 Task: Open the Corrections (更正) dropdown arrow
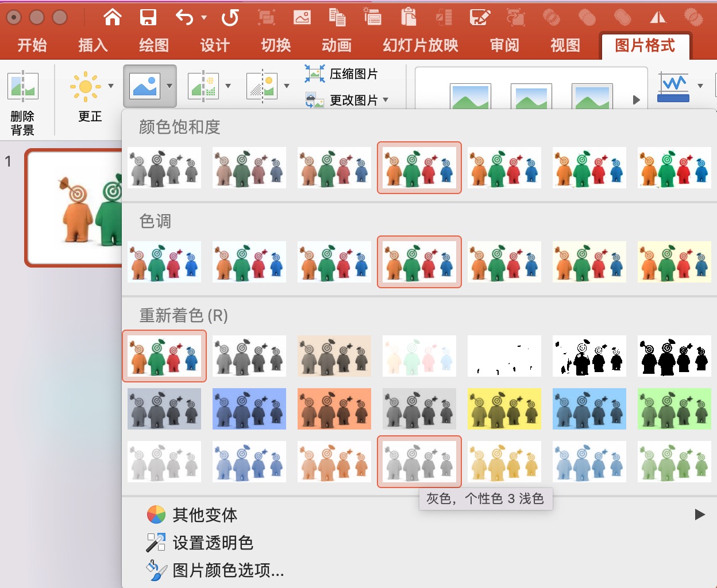tap(111, 86)
